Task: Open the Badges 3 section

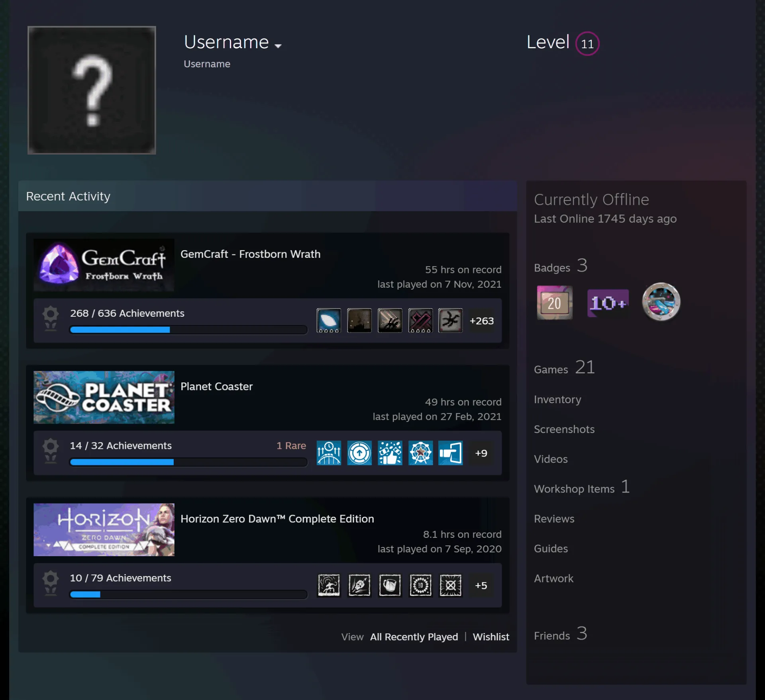Action: (x=561, y=266)
